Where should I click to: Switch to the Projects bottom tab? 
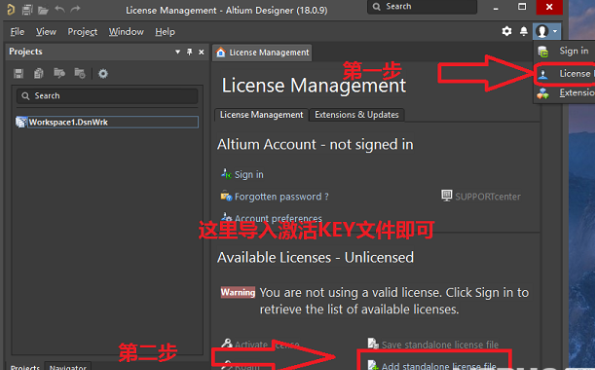coord(25,367)
